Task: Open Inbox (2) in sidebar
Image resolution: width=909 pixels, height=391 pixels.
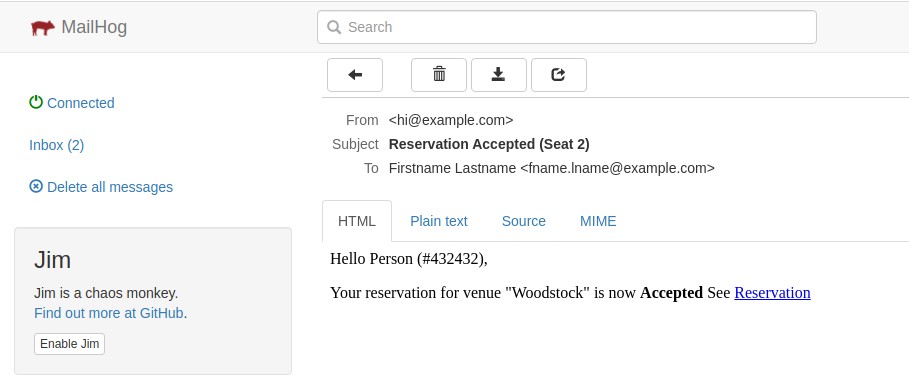Action: (x=57, y=145)
